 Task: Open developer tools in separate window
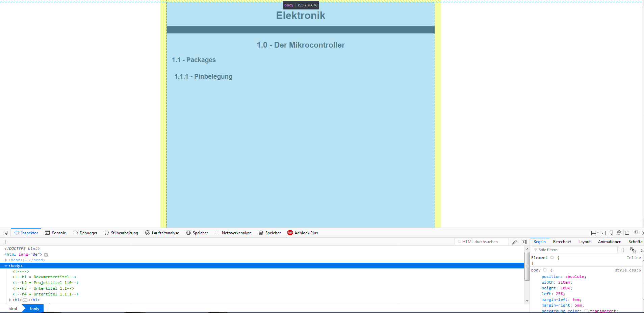click(x=636, y=233)
